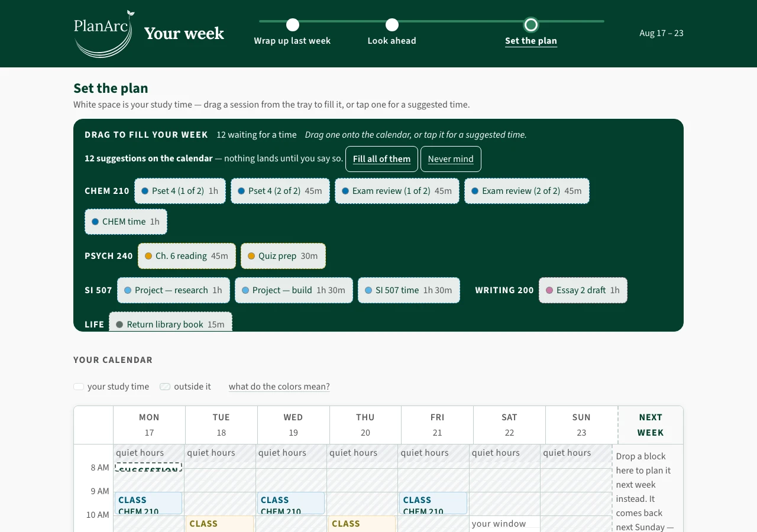Tap the Pset 4 (1 of 2) session
Screen dimensions: 757x532
180,191
